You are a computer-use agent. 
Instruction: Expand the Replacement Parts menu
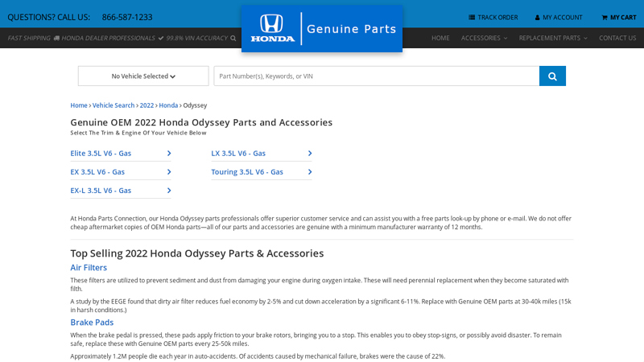click(x=553, y=38)
